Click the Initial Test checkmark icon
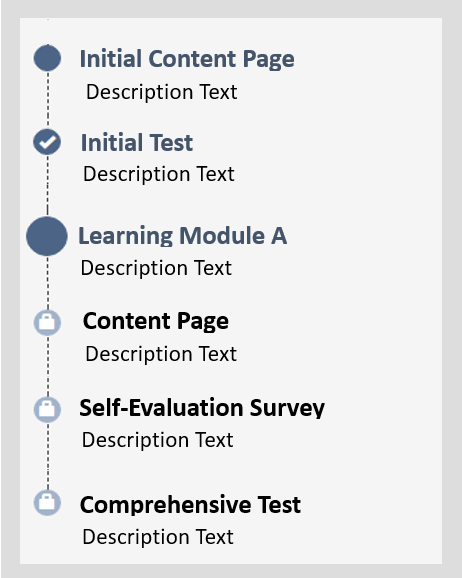The image size is (462, 578). [47, 142]
